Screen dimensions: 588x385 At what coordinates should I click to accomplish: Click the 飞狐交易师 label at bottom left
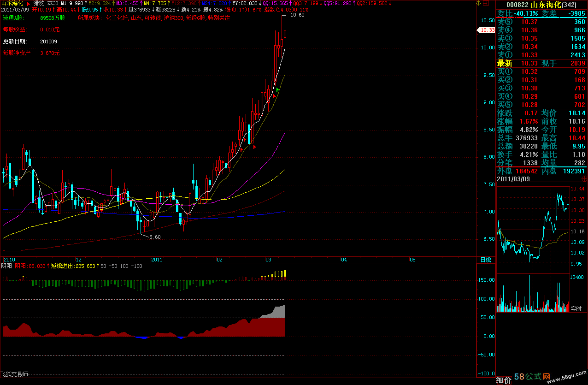(x=15, y=374)
